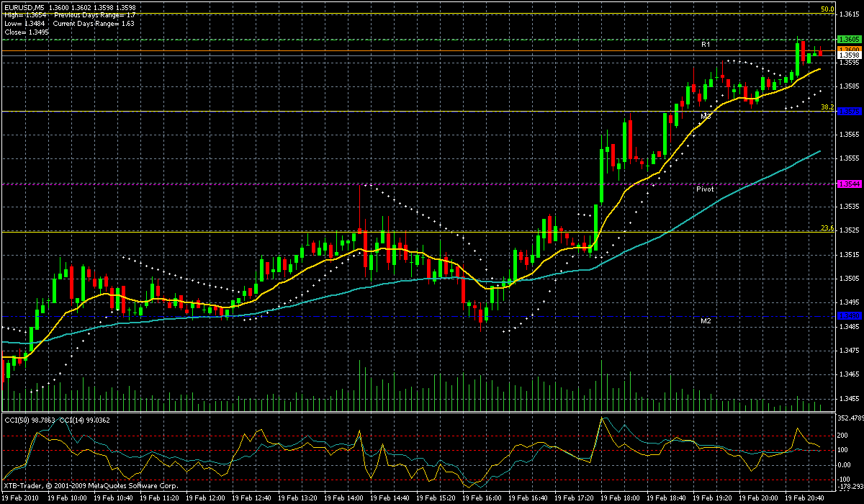Click the 1.3515 price axis value
The image size is (864, 504).
[x=850, y=254]
